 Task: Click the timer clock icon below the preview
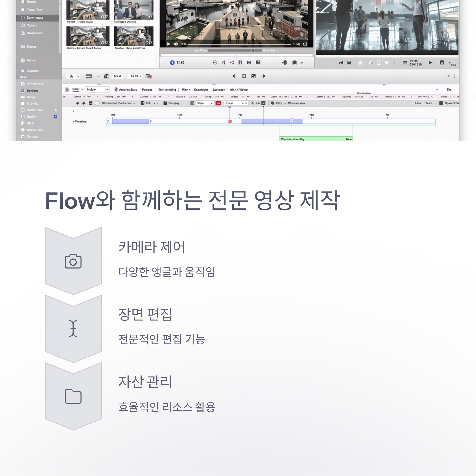[x=215, y=63]
